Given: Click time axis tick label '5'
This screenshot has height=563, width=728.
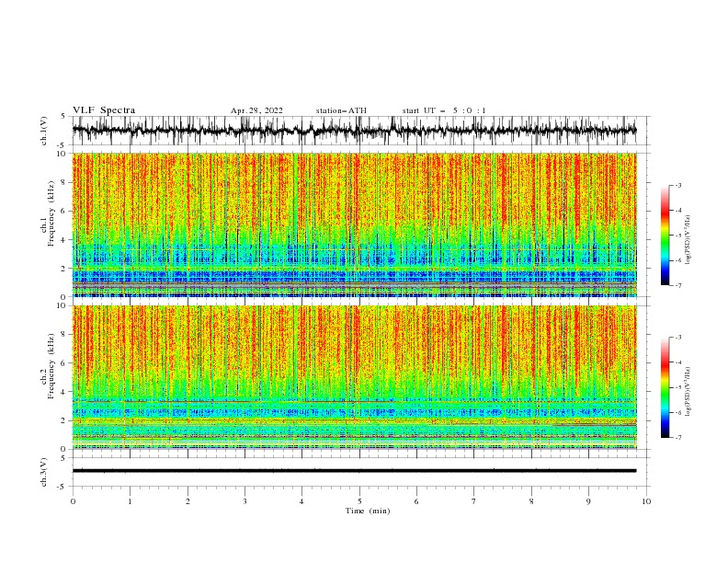Looking at the screenshot, I should [x=359, y=501].
